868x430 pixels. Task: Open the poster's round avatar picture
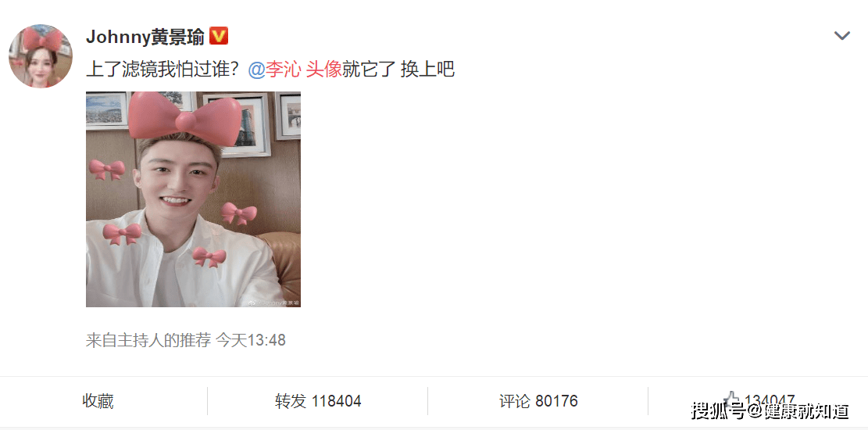(x=41, y=56)
